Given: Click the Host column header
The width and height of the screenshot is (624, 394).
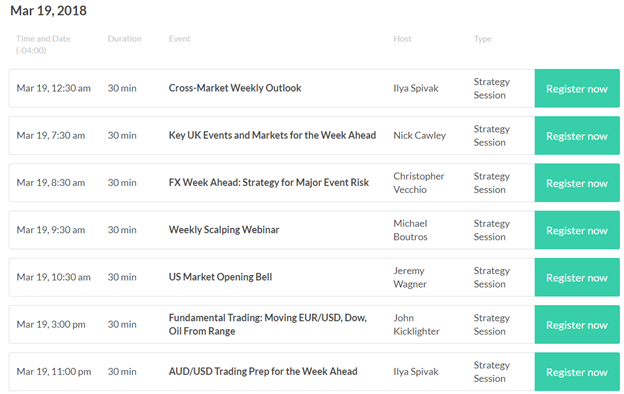Looking at the screenshot, I should 402,39.
